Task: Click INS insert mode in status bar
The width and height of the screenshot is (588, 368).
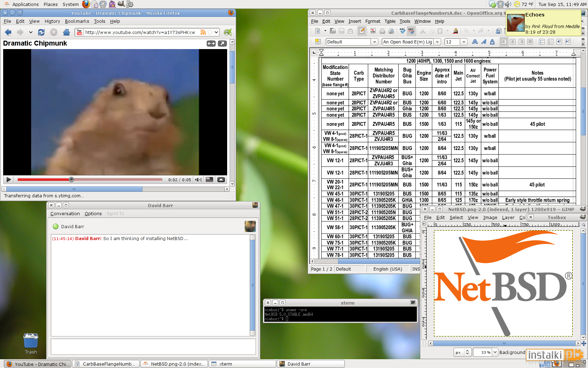Action: [416, 269]
